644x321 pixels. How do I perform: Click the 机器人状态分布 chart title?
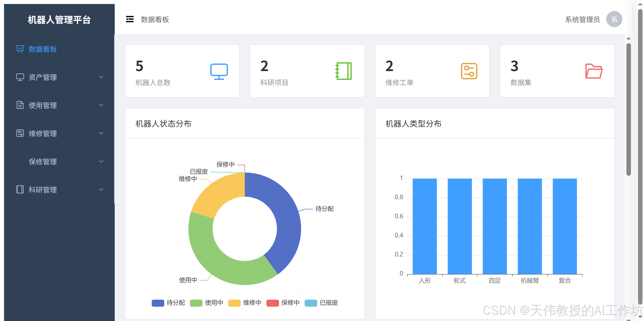(x=164, y=124)
